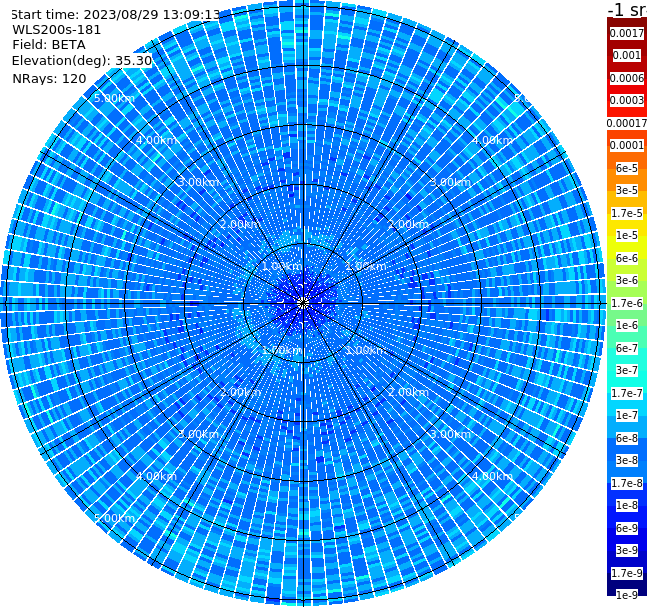
Task: Select the 0.0001 colorbar label
Action: pyautogui.click(x=626, y=145)
